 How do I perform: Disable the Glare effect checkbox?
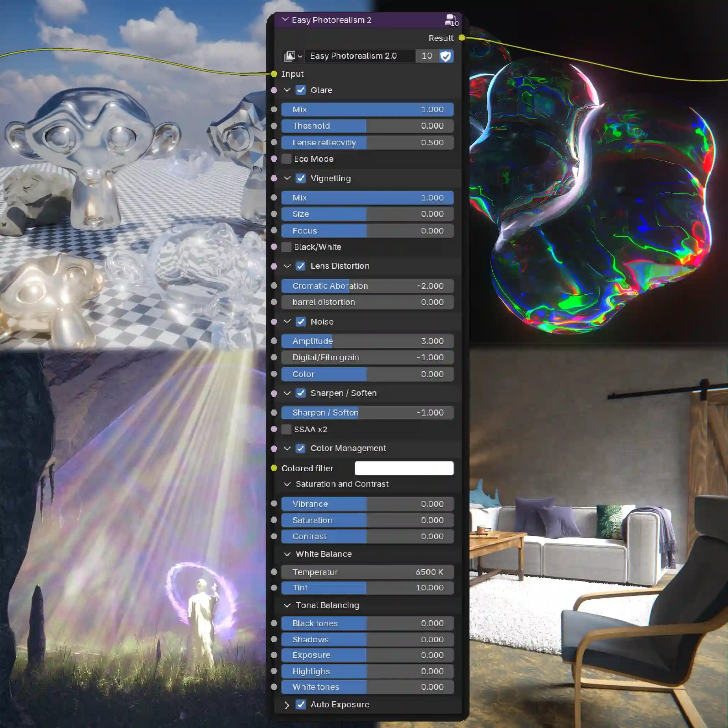[301, 90]
